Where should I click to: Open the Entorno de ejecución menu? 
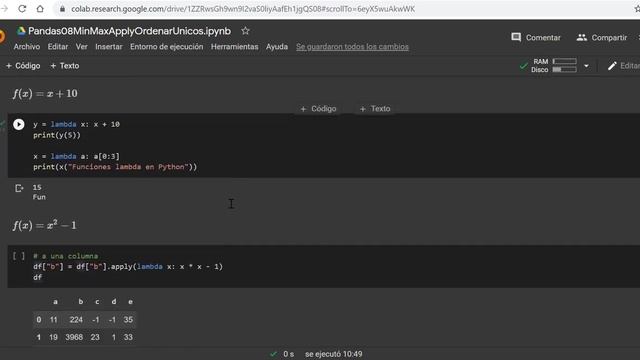[167, 47]
